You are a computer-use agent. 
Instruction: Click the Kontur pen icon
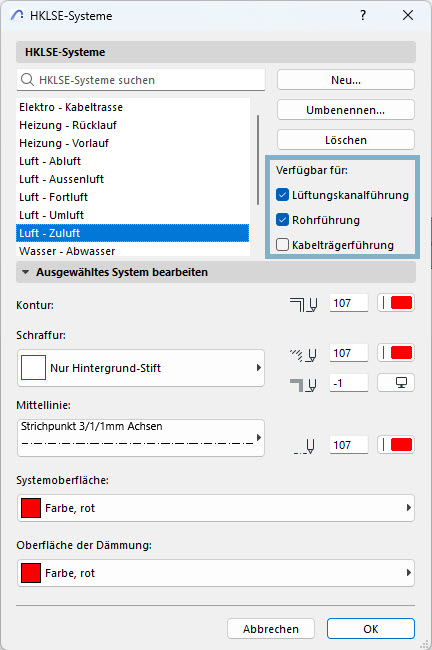pos(304,305)
